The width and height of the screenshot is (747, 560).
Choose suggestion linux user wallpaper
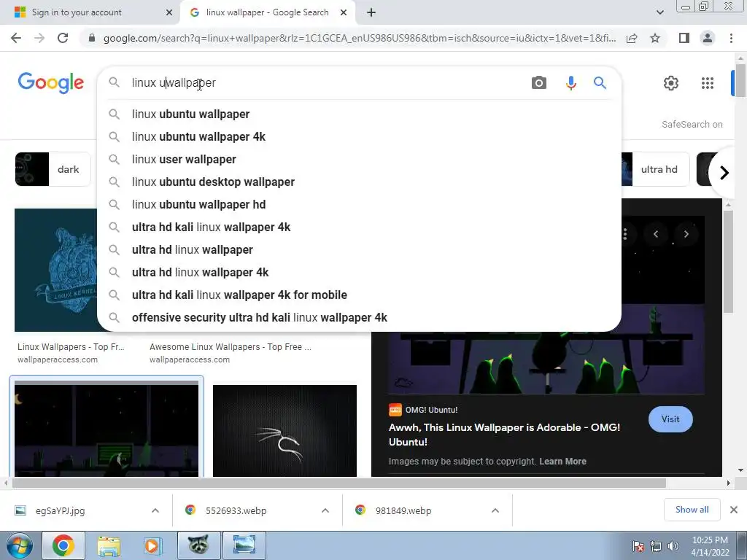tap(359, 160)
